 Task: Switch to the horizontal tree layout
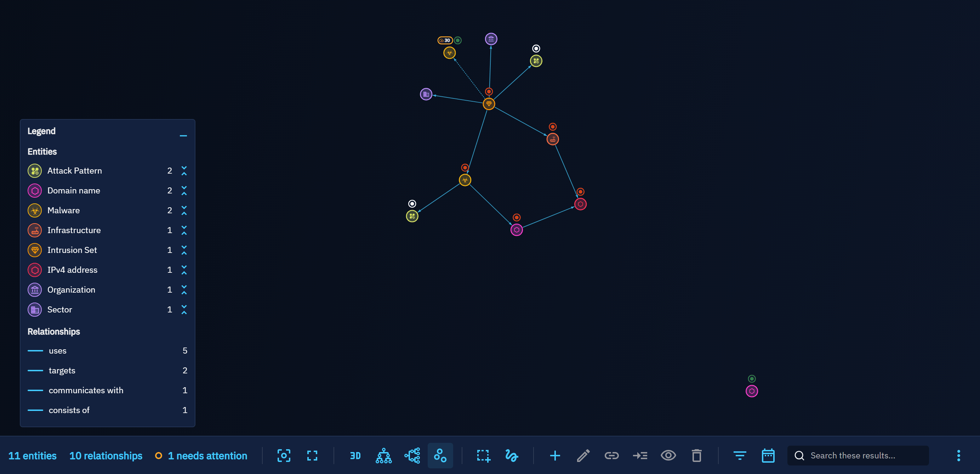(412, 455)
